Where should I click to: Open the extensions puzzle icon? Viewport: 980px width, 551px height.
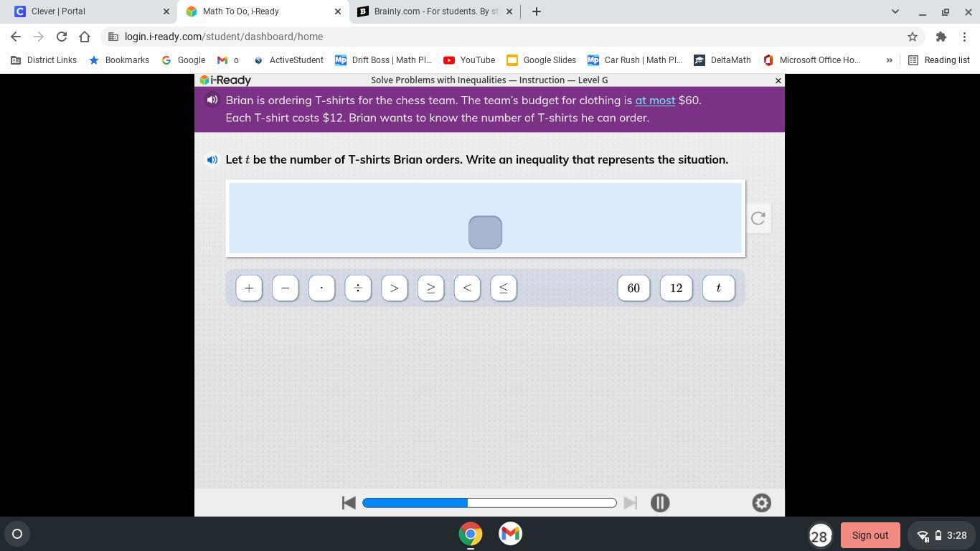tap(941, 37)
